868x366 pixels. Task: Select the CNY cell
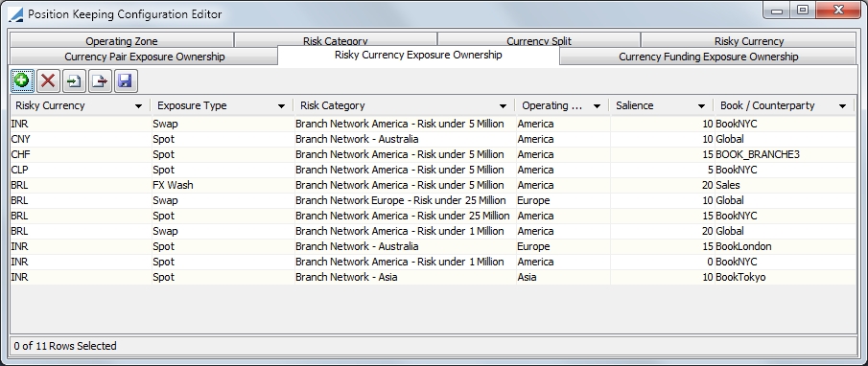(x=80, y=139)
